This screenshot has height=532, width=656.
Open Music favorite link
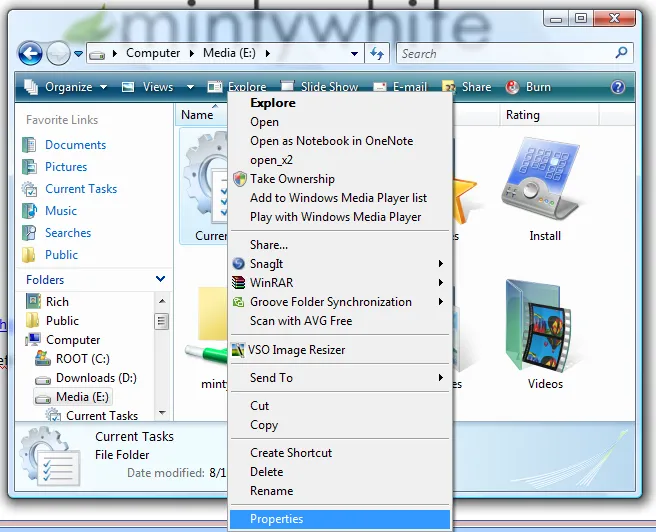pyautogui.click(x=61, y=211)
